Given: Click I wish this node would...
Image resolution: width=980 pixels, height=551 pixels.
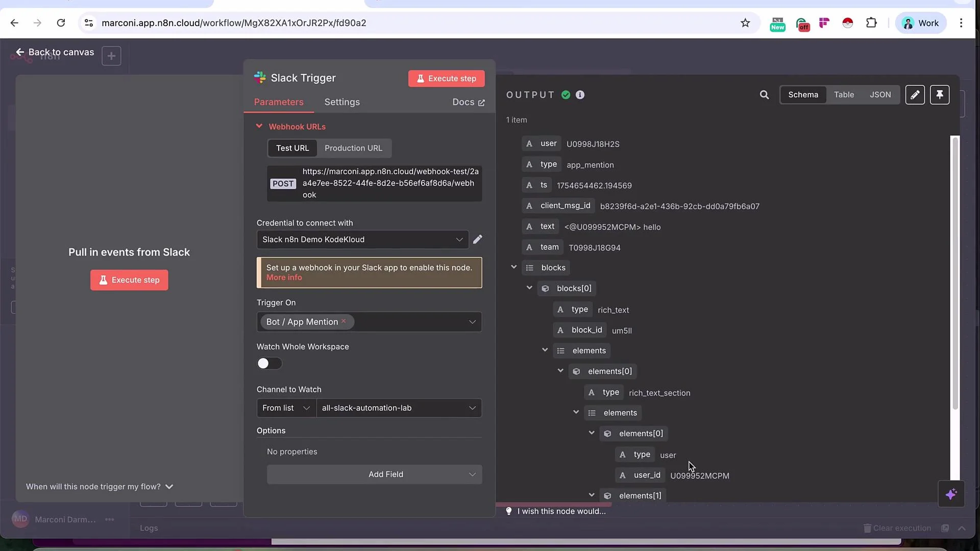Looking at the screenshot, I should tap(555, 511).
